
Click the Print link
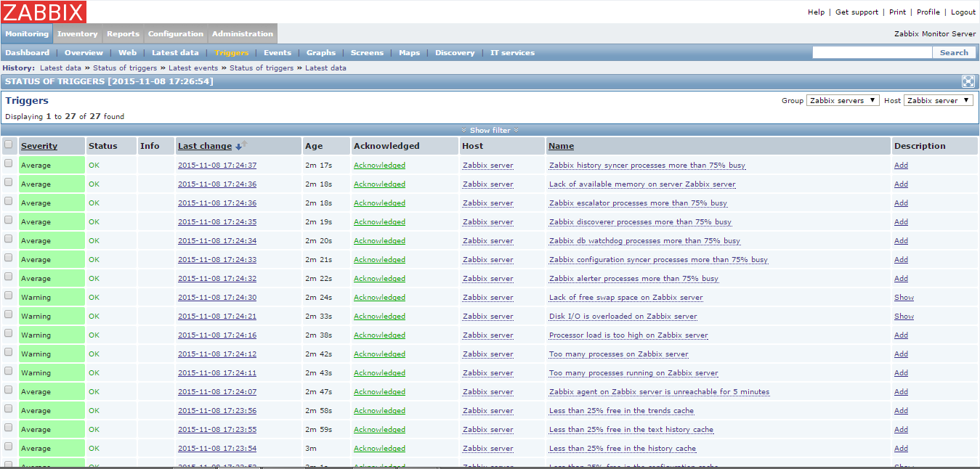(x=897, y=12)
